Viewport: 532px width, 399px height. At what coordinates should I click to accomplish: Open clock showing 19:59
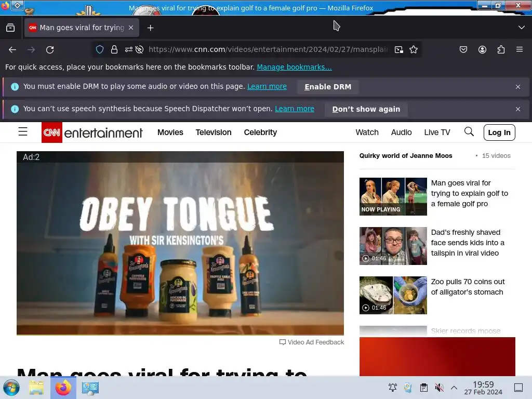click(x=483, y=388)
